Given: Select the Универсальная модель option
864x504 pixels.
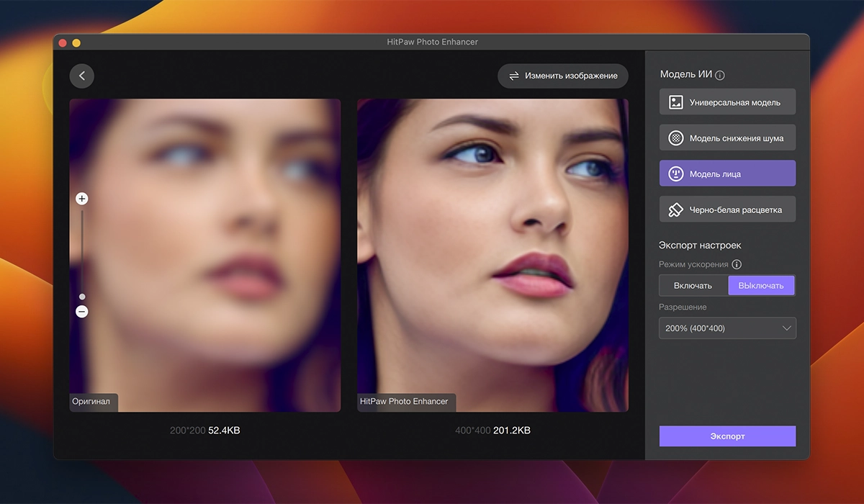Looking at the screenshot, I should pos(734,102).
